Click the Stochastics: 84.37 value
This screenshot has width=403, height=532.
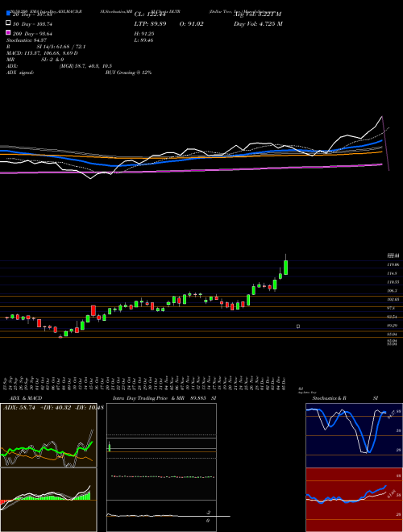[25, 40]
